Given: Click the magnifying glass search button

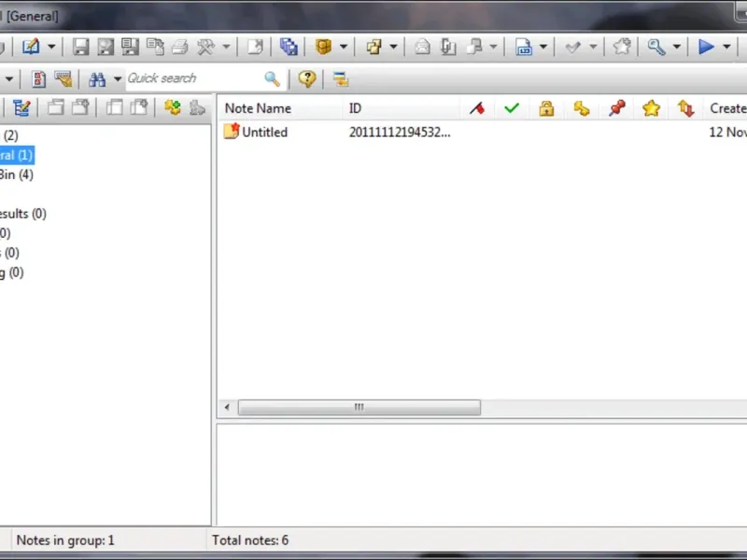Looking at the screenshot, I should click(x=272, y=78).
